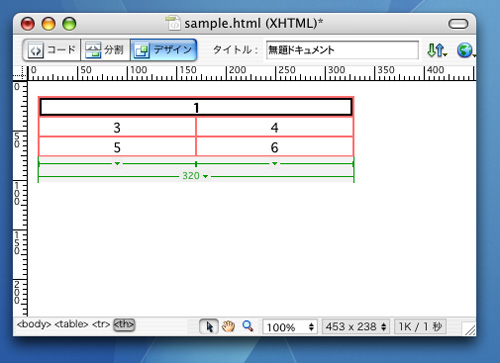500x363 pixels.
Task: Switch to Code view (コード)
Action: 52,50
